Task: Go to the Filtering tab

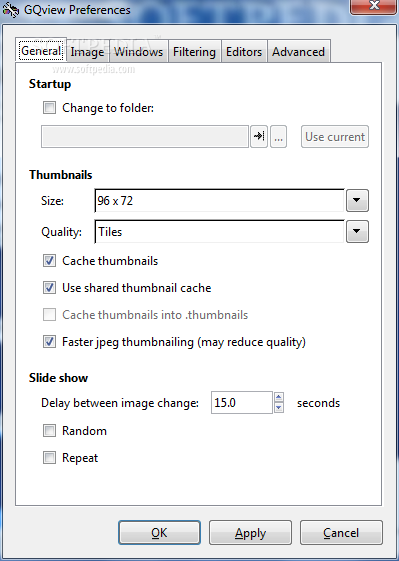Action: (x=194, y=52)
